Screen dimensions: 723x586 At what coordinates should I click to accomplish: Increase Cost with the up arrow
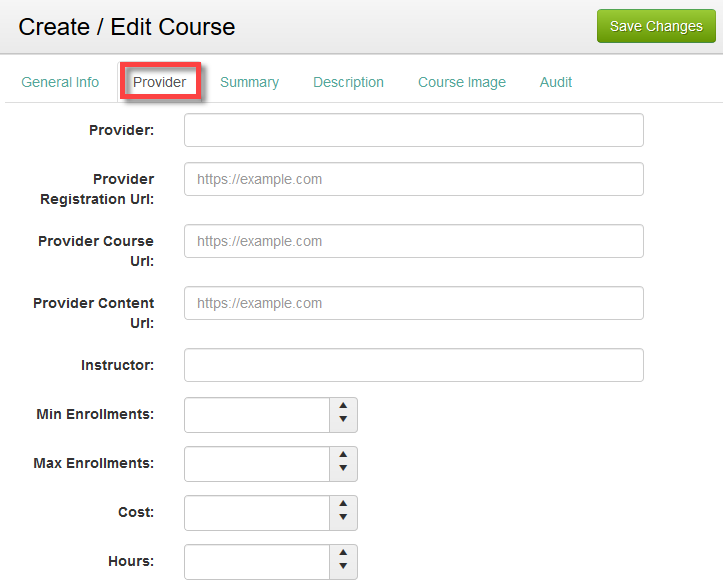[343, 503]
